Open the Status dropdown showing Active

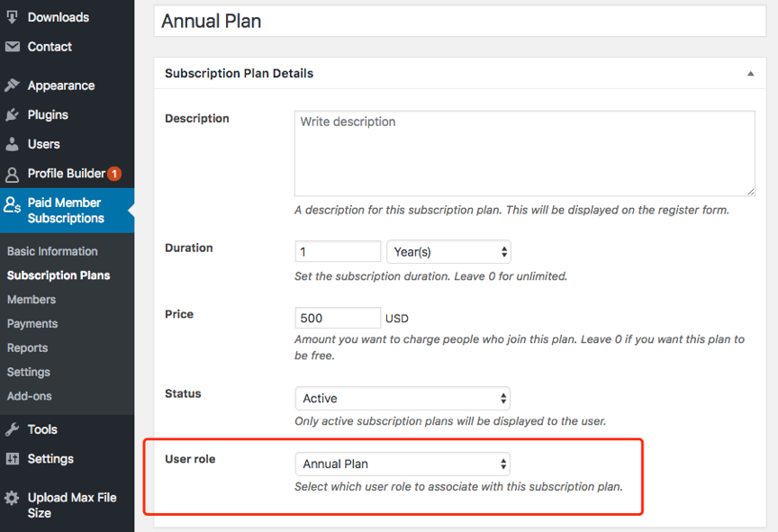[402, 398]
